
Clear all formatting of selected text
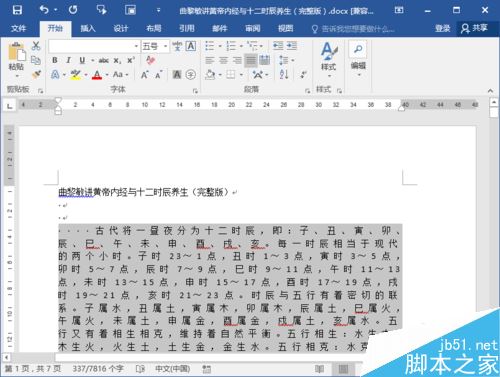tap(150, 60)
